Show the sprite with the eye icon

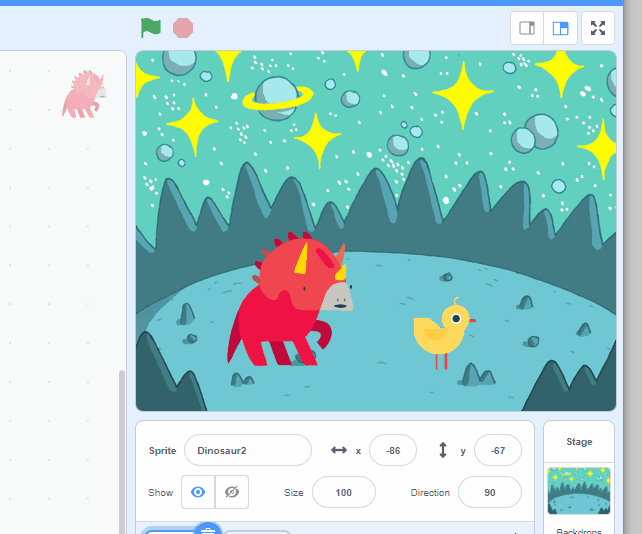(x=198, y=492)
